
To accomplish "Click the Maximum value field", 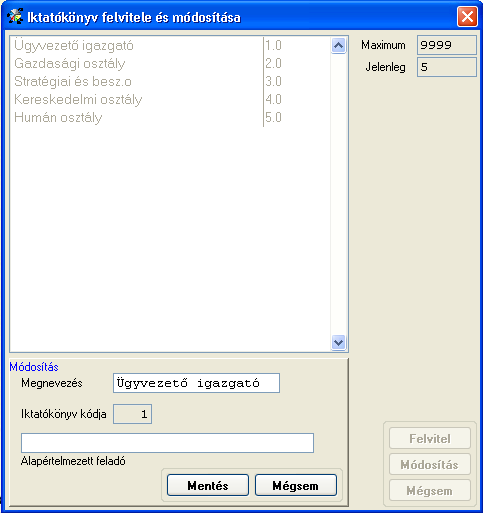I will tap(447, 45).
